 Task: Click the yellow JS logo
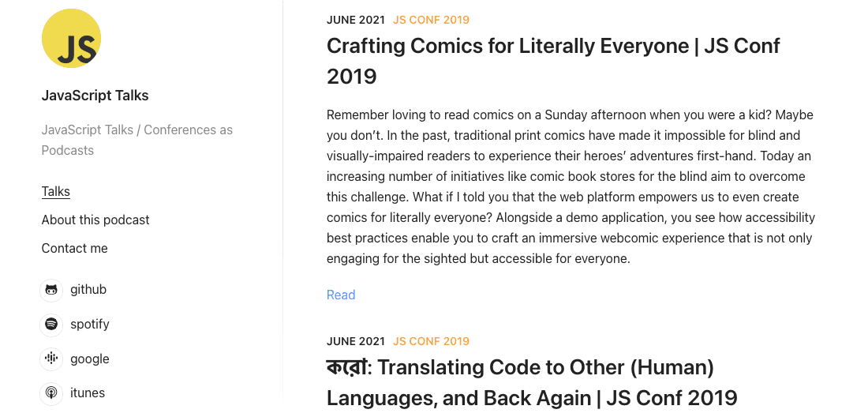[x=71, y=39]
